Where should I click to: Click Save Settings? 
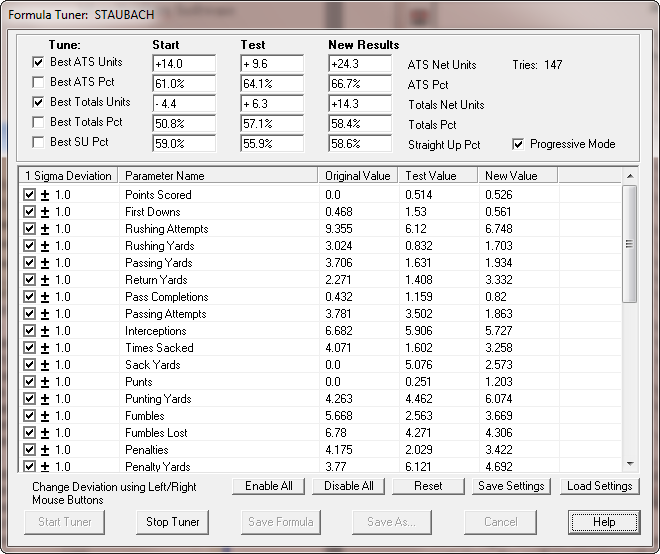511,486
